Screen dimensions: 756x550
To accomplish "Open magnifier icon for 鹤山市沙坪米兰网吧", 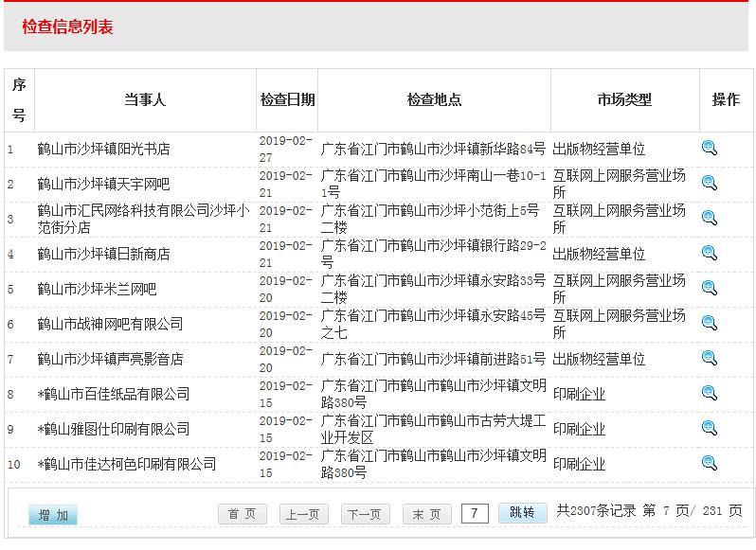I will pyautogui.click(x=709, y=288).
